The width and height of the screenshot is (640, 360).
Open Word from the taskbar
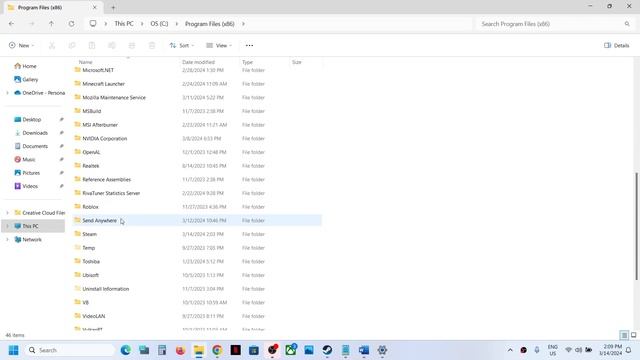(x=364, y=350)
